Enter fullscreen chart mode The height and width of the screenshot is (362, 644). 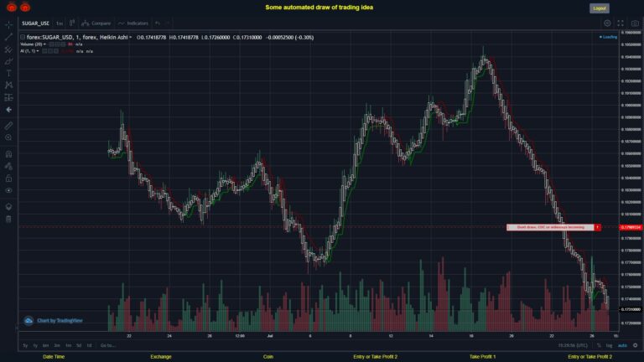tap(621, 23)
